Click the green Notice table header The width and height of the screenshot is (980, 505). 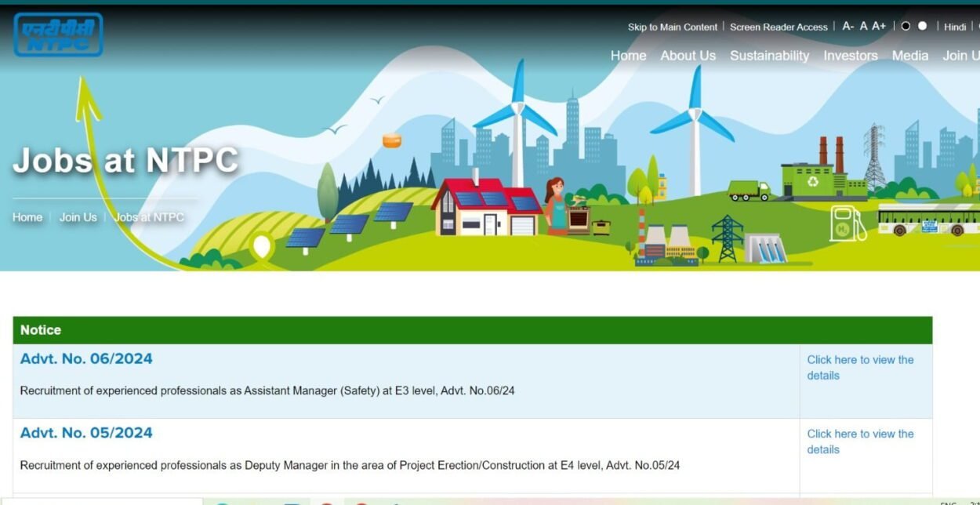(x=473, y=330)
